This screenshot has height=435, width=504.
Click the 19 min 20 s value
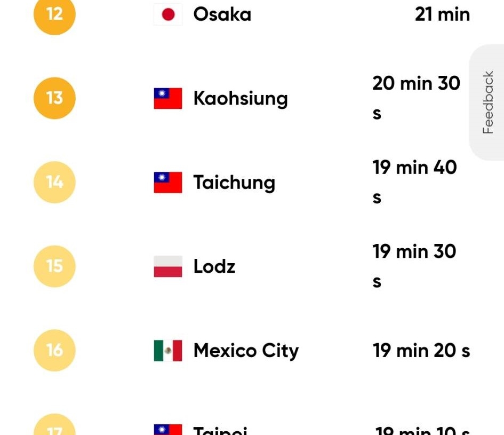(x=421, y=351)
